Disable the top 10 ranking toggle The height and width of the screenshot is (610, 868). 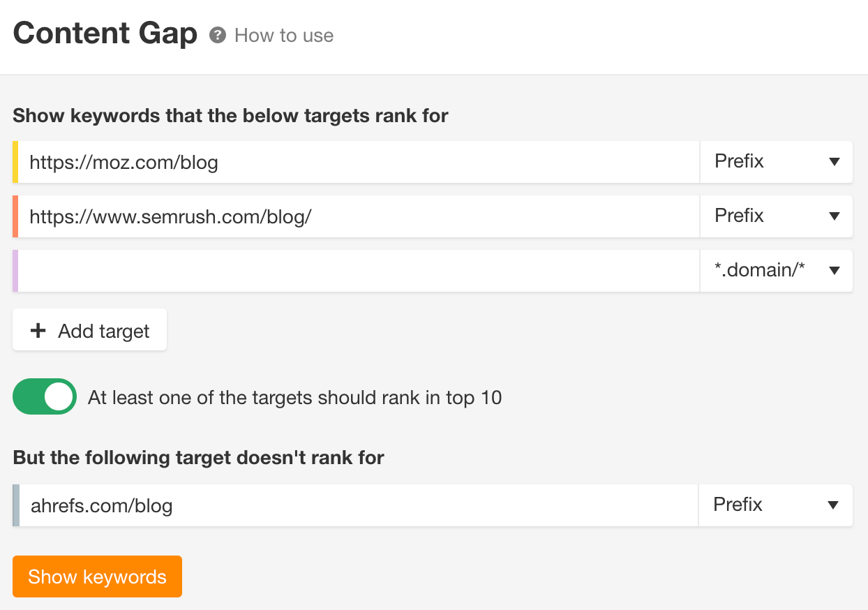tap(44, 396)
